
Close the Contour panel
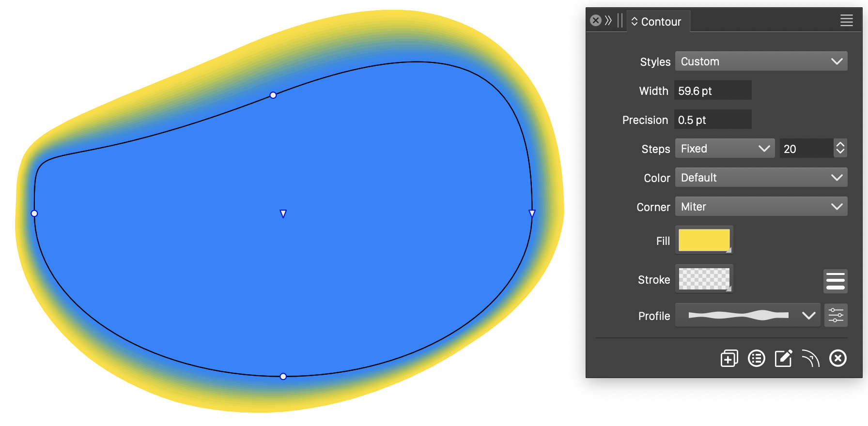(596, 20)
